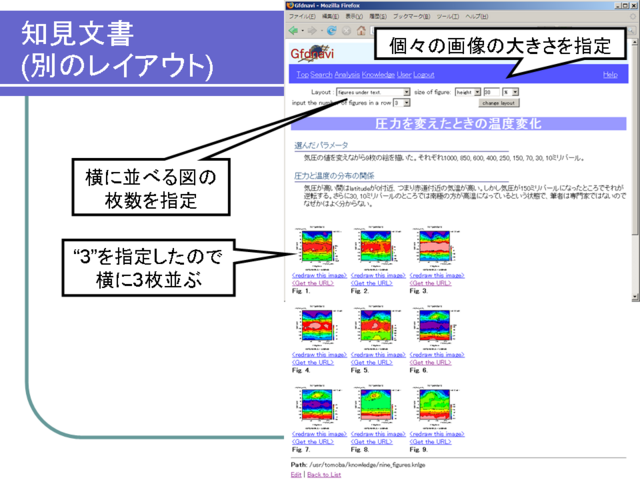Open the ヘルプ(H) menu
Image resolution: width=640 pixels, height=480 pixels.
(x=477, y=16)
